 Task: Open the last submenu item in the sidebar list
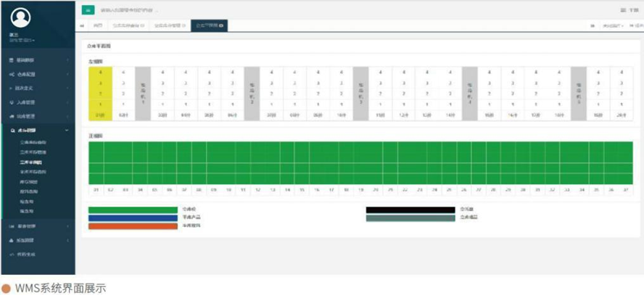(27, 210)
